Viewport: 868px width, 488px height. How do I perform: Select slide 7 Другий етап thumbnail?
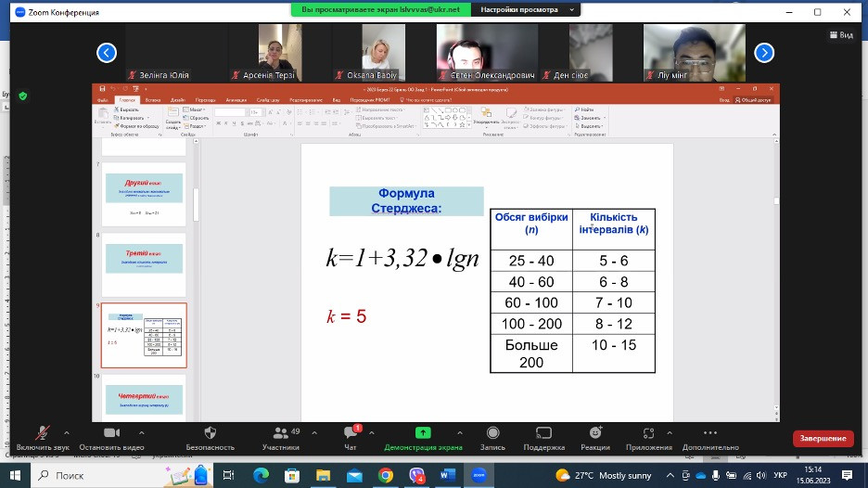click(144, 194)
